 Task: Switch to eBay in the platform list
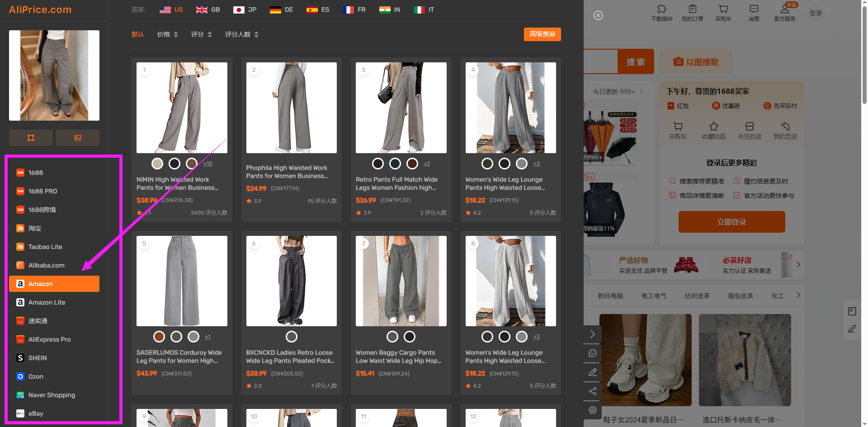point(36,413)
